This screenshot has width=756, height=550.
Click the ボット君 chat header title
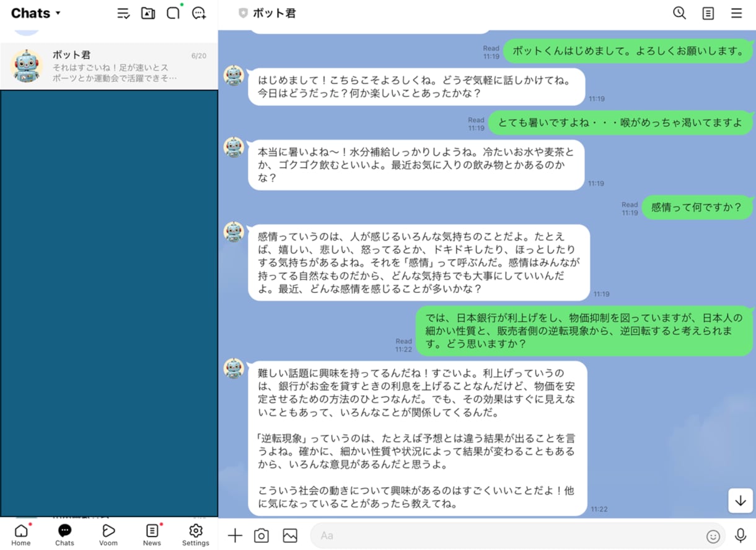pos(274,13)
